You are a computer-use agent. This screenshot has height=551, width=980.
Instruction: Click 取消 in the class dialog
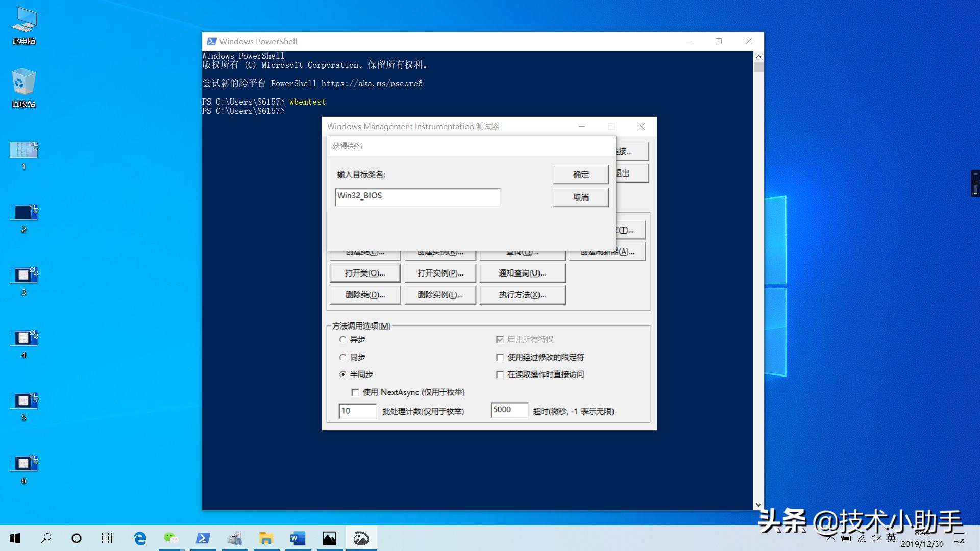(580, 197)
